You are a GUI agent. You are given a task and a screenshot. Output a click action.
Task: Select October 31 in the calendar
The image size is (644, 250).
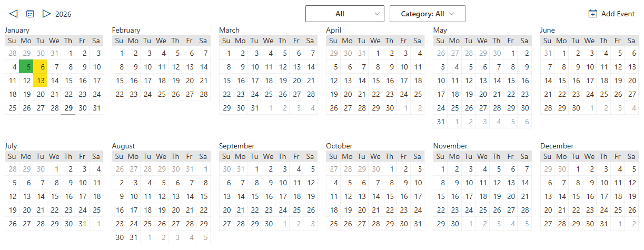tap(418, 224)
